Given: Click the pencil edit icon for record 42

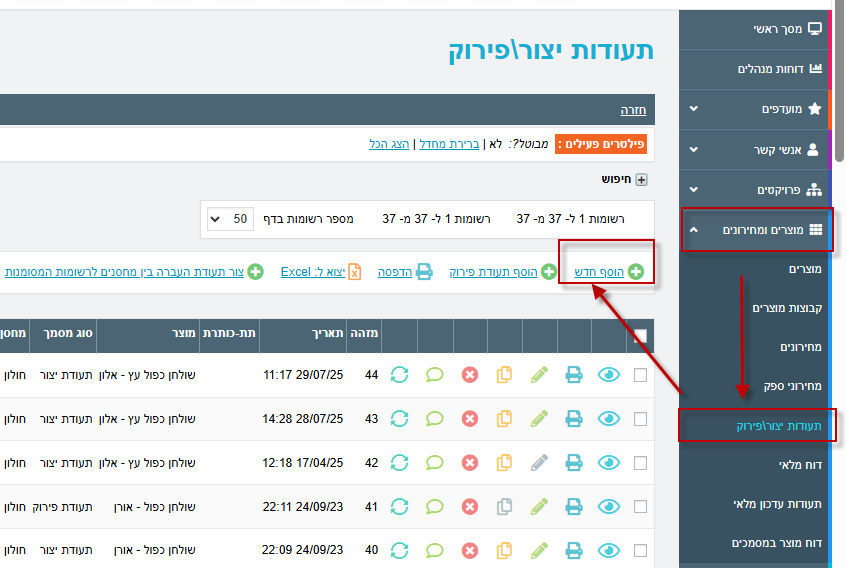Looking at the screenshot, I should [540, 463].
